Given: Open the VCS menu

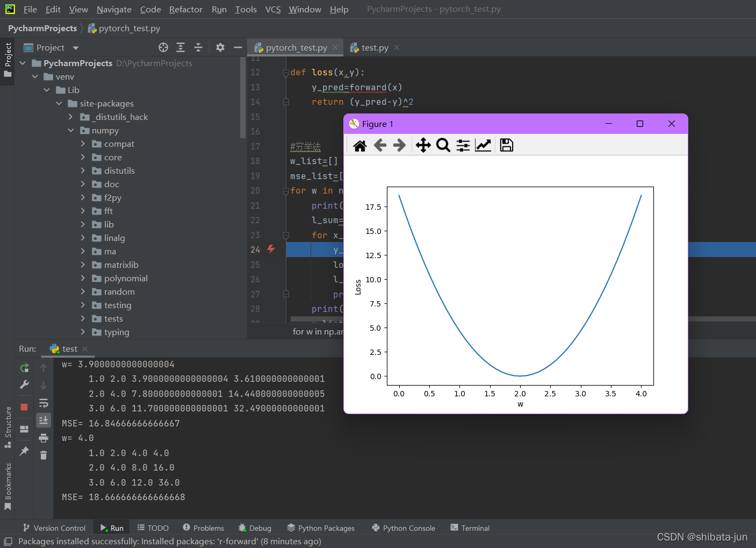Looking at the screenshot, I should [274, 9].
